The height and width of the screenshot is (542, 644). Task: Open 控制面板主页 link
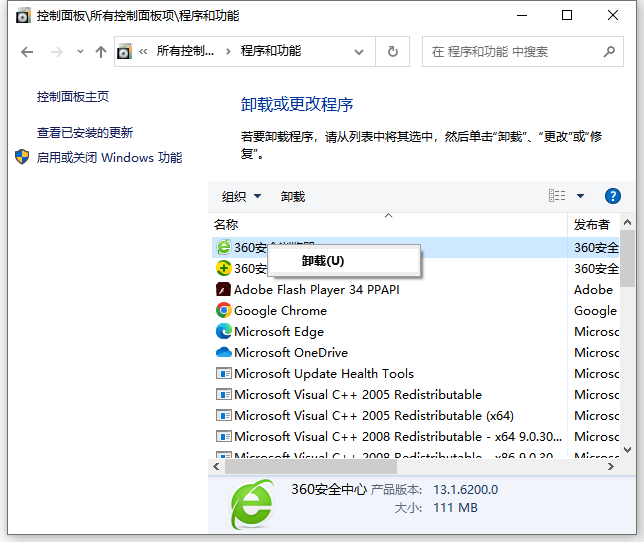pos(73,96)
